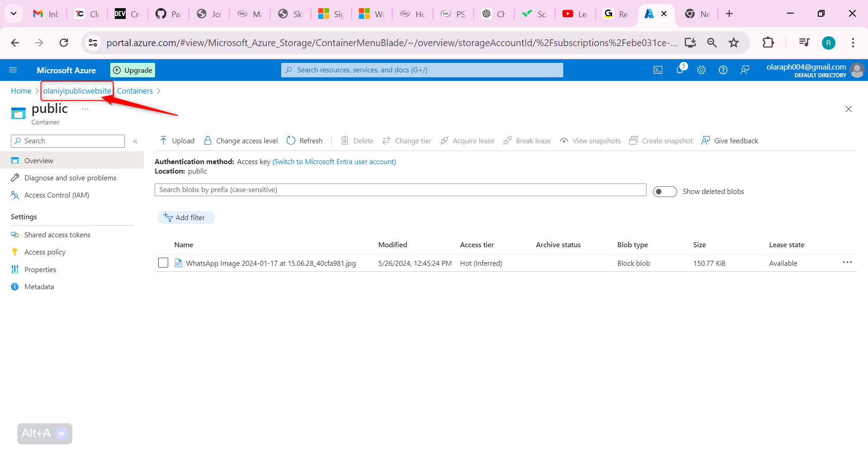The image size is (868, 461).
Task: Click Break lease
Action: click(x=527, y=141)
